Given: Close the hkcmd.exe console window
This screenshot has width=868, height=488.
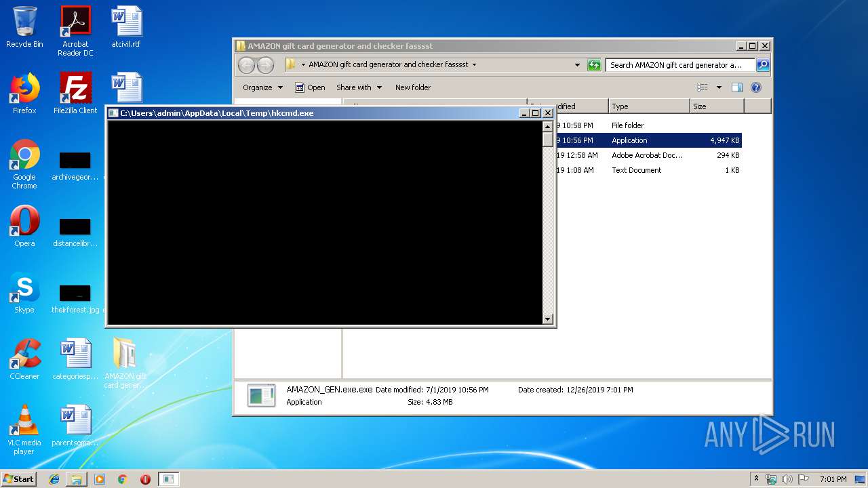Looking at the screenshot, I should point(548,113).
